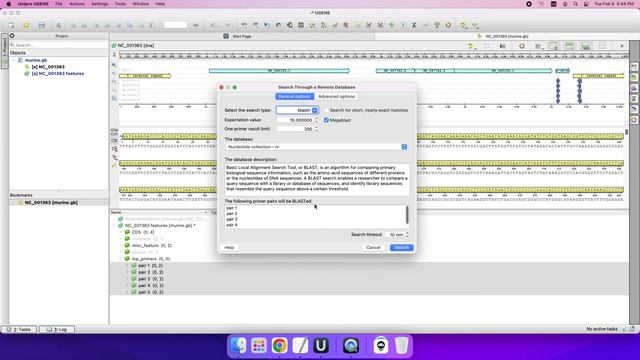Viewport: 640px width, 360px height.
Task: Click the Search button in dialog
Action: click(x=401, y=248)
